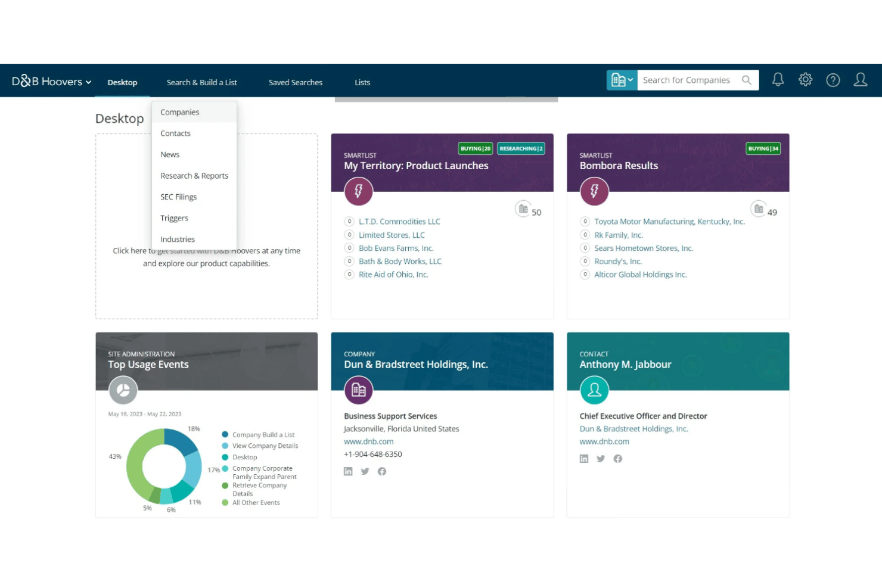Screen dimensions: 882x588
Task: Click the person icon on Anthony M. Jabbour card
Action: click(x=594, y=390)
